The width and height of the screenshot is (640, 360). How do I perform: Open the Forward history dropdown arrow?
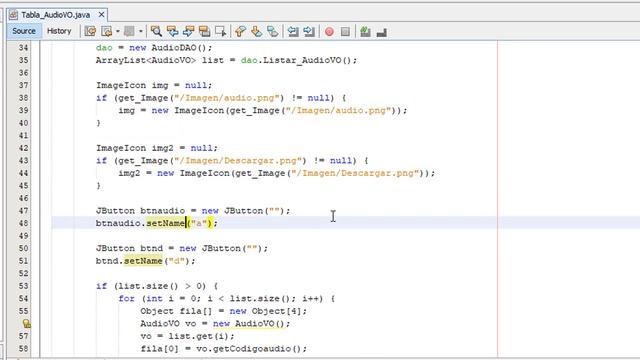pyautogui.click(x=140, y=31)
